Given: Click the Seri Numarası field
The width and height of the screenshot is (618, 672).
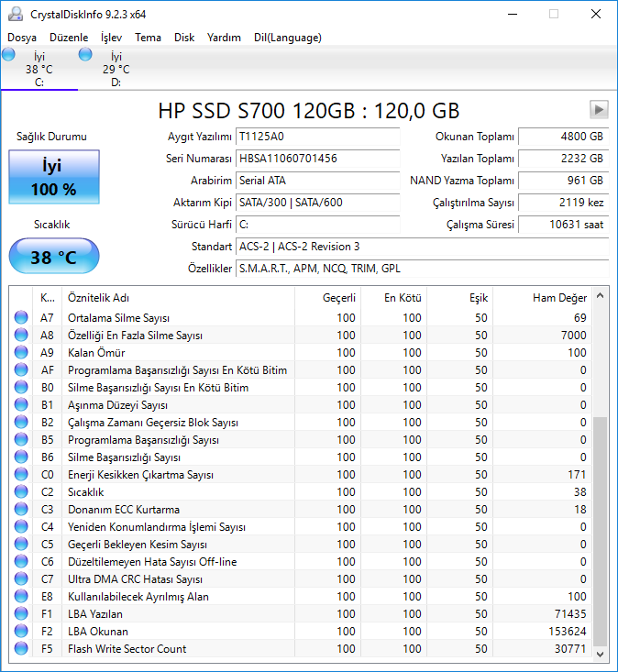Looking at the screenshot, I should 317,159.
